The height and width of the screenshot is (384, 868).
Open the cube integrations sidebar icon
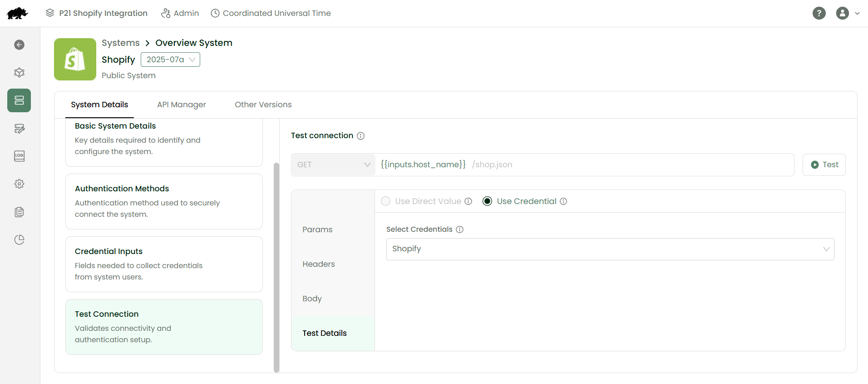point(19,72)
